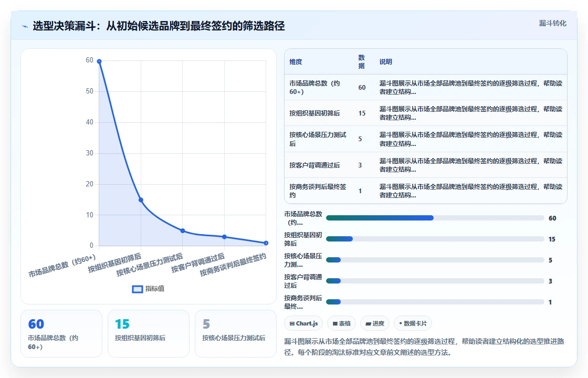Click table cell 按核心场景压力测试后
Screen dimensions: 588x378
pyautogui.click(x=318, y=139)
